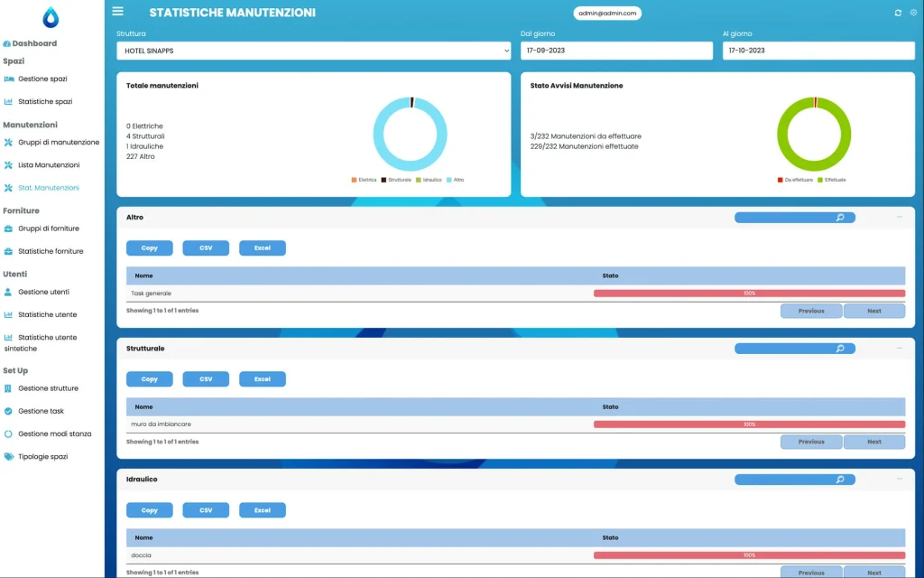
Task: Open the settings gear icon
Action: (x=912, y=13)
